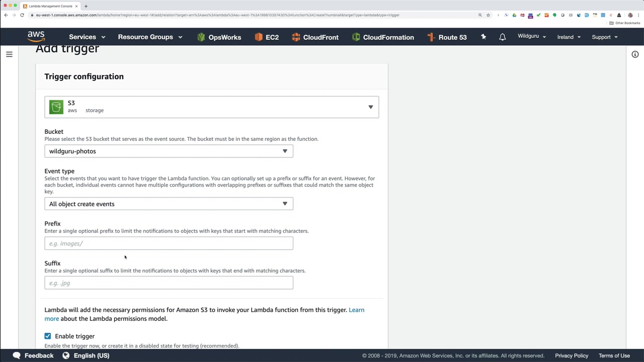This screenshot has height=362, width=644.
Task: Click the pin shortcuts icon in the AWS navbar
Action: tap(484, 37)
